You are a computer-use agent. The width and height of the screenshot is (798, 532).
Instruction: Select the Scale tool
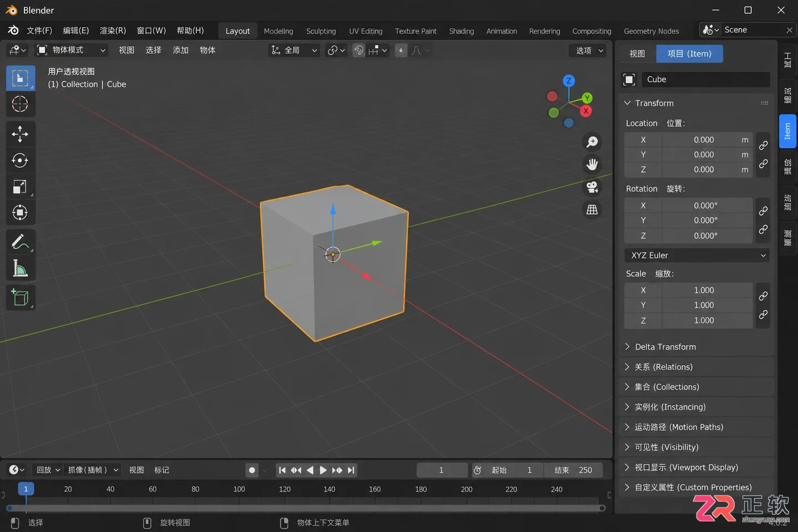(21, 187)
